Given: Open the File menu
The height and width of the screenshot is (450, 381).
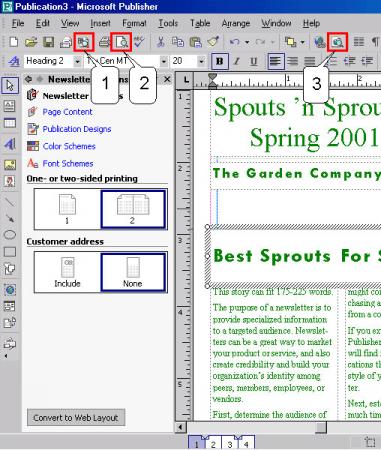Looking at the screenshot, I should pos(18,23).
